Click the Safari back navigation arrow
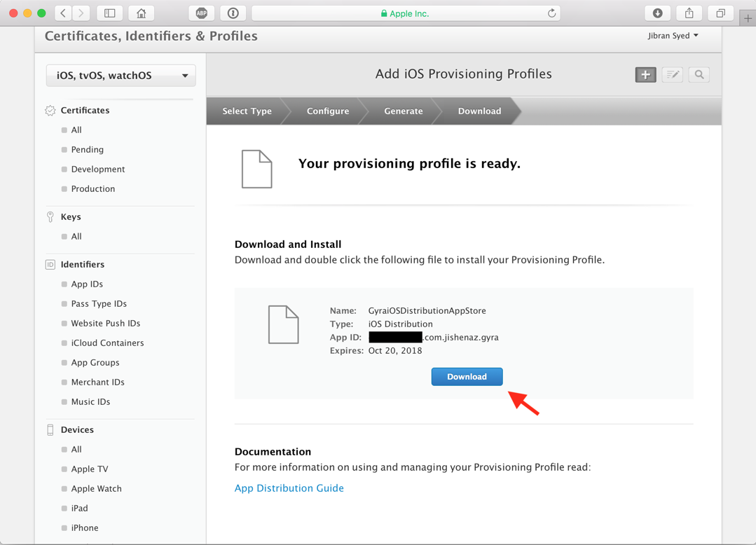 63,13
